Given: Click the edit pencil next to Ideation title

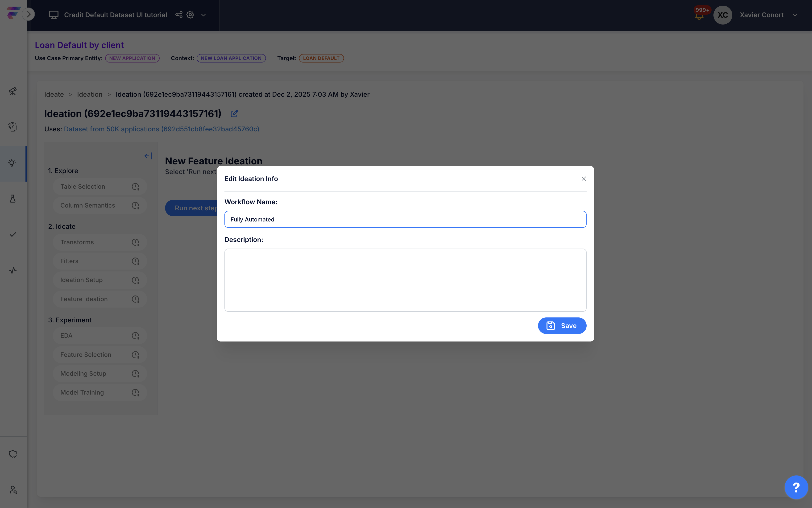Looking at the screenshot, I should click(234, 114).
